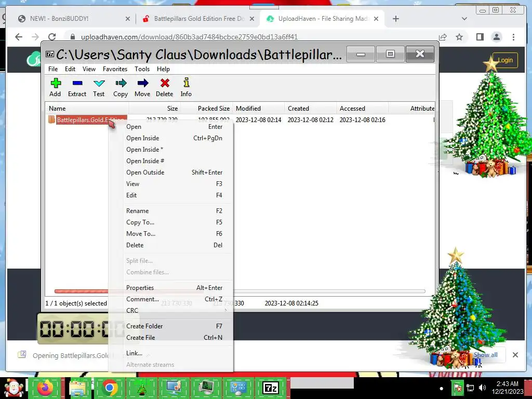Sort by the Created column header
Screen dimensions: 532x399
point(311,109)
